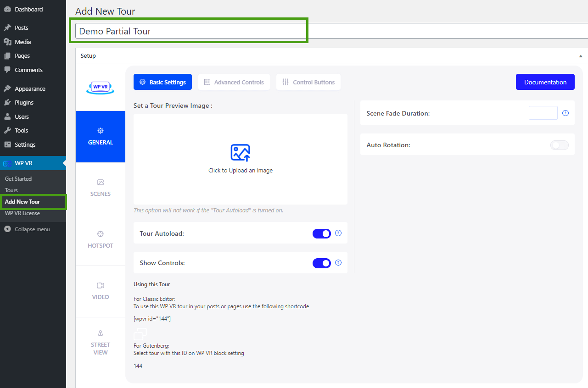Click the shortcode text [wpvr id="144"]
The width and height of the screenshot is (588, 388).
(x=152, y=319)
